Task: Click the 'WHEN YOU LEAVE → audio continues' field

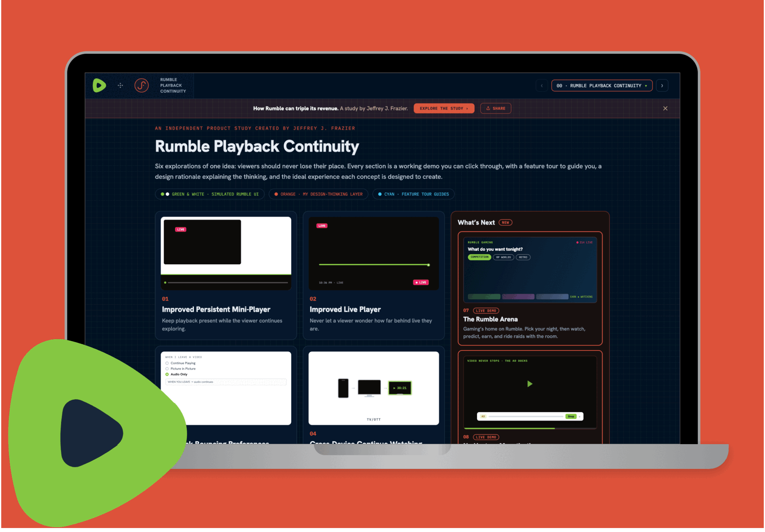Action: click(x=226, y=382)
